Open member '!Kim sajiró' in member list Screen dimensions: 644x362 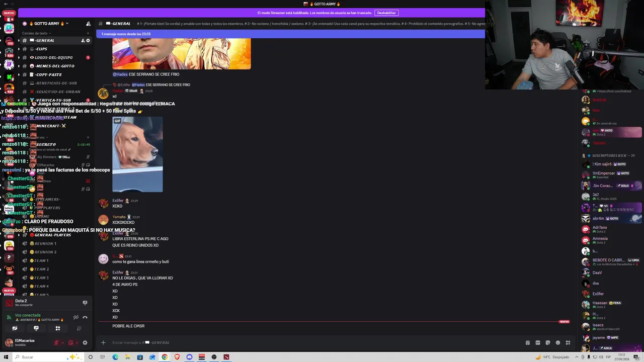[611, 164]
